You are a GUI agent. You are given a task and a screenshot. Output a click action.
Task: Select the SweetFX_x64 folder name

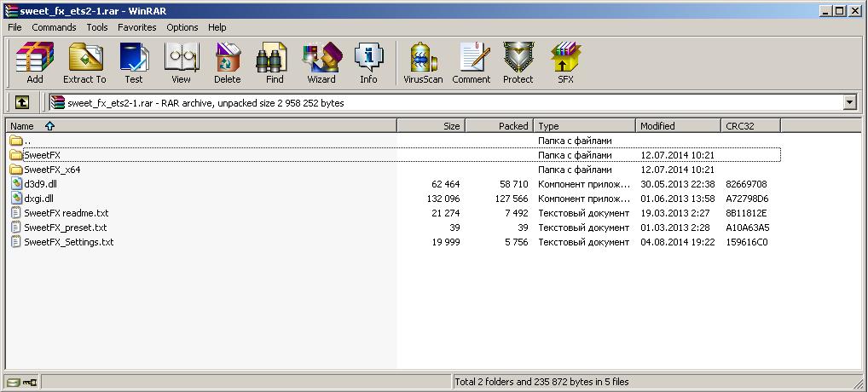(x=52, y=170)
